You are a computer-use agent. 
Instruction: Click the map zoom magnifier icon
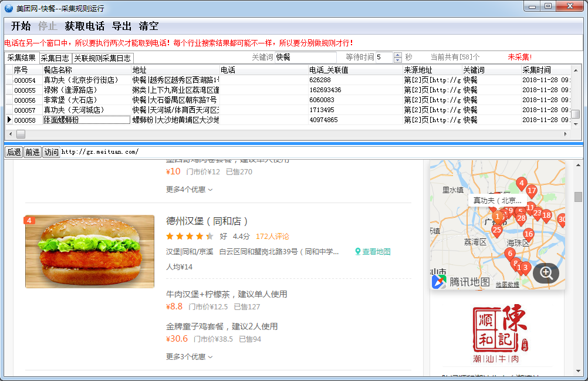click(546, 273)
